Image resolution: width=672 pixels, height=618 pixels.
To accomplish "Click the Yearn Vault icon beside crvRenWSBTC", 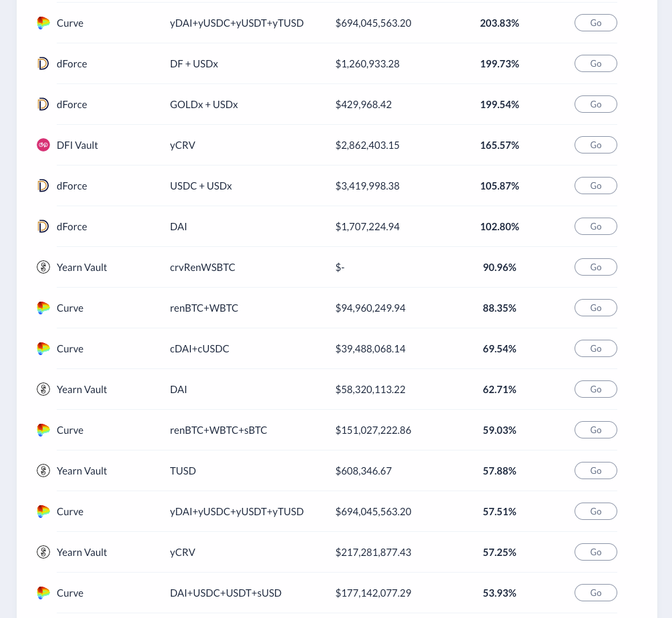I will pos(43,267).
